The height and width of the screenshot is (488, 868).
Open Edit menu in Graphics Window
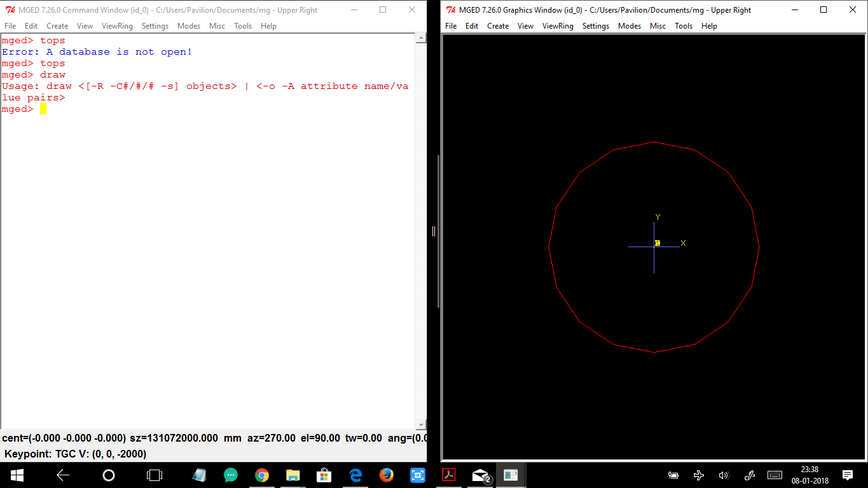[472, 26]
